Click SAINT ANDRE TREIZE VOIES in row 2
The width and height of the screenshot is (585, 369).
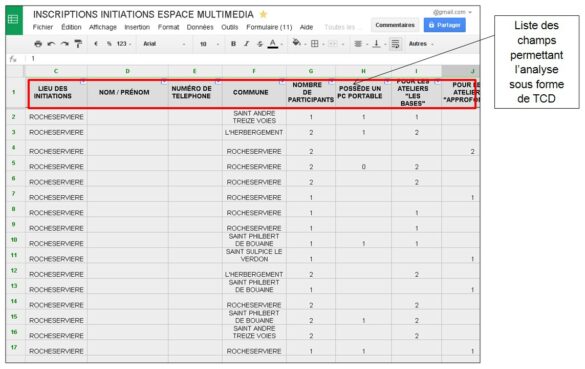tap(254, 117)
